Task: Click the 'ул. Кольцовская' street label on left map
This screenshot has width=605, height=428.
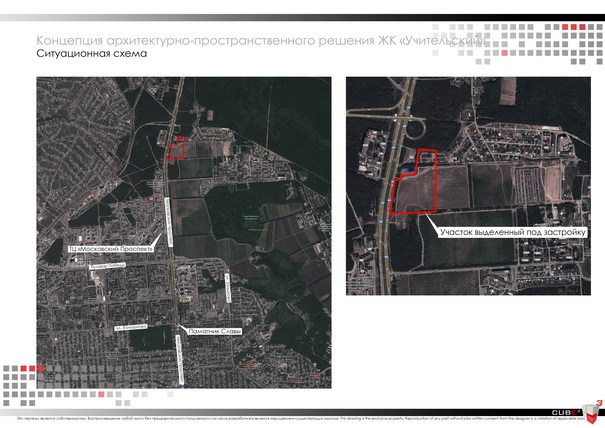Action: click(x=131, y=326)
